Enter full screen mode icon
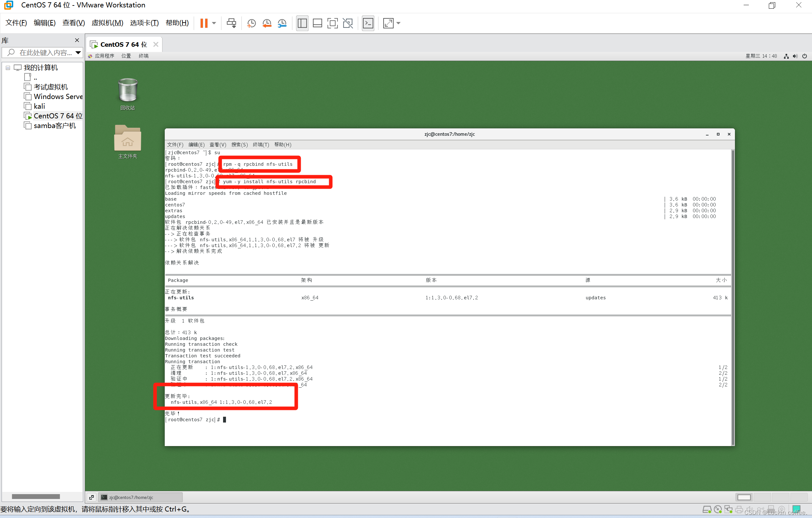812x518 pixels. click(332, 23)
